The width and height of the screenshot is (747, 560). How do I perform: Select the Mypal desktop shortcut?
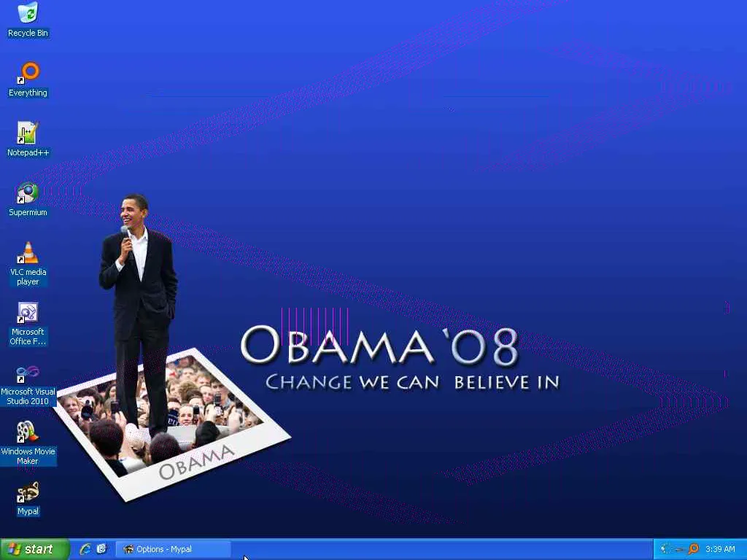tap(28, 498)
